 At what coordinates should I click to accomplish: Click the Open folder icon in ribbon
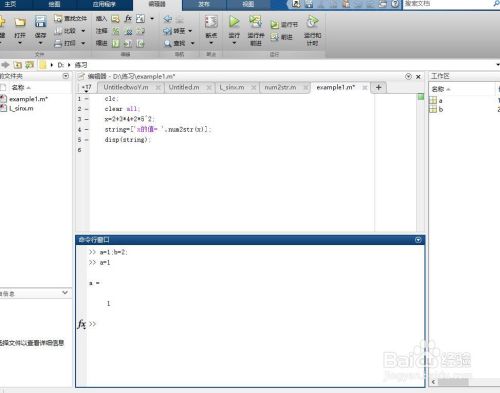pyautogui.click(x=20, y=22)
